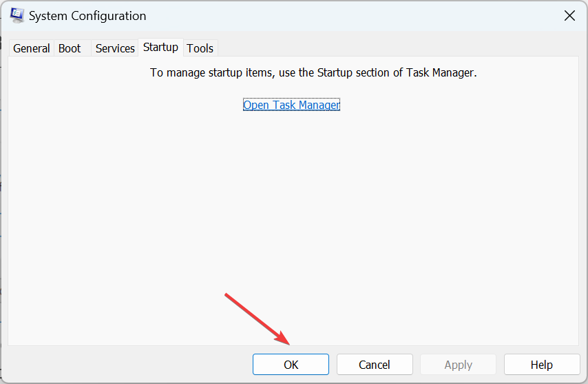Viewport: 588px width, 384px height.
Task: Click the red arrow annotation
Action: click(257, 319)
